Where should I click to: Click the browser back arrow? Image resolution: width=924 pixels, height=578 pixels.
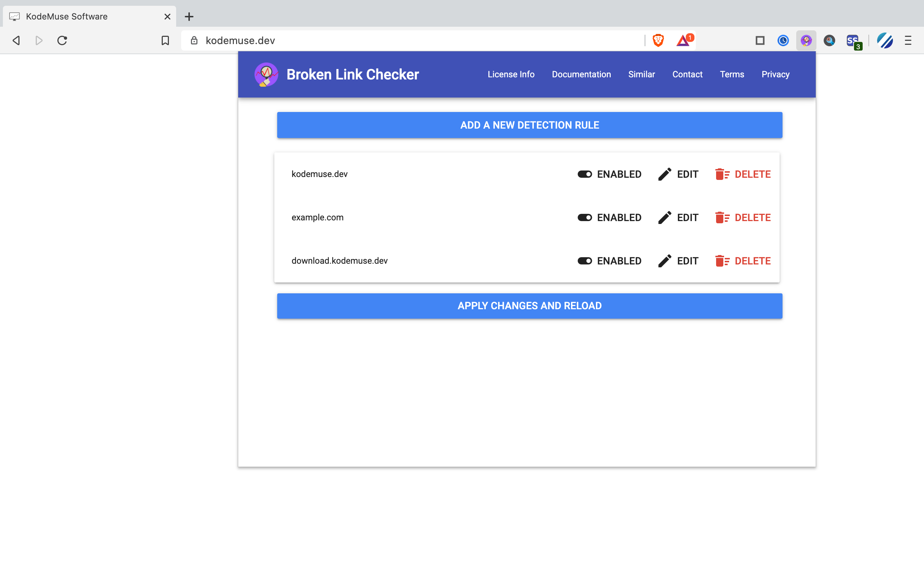point(16,40)
